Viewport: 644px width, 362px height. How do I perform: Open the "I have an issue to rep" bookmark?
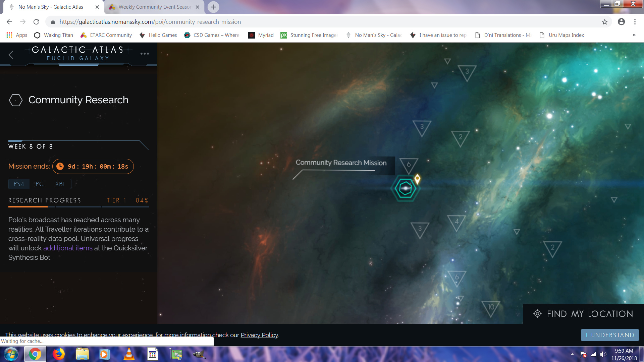[x=439, y=35]
